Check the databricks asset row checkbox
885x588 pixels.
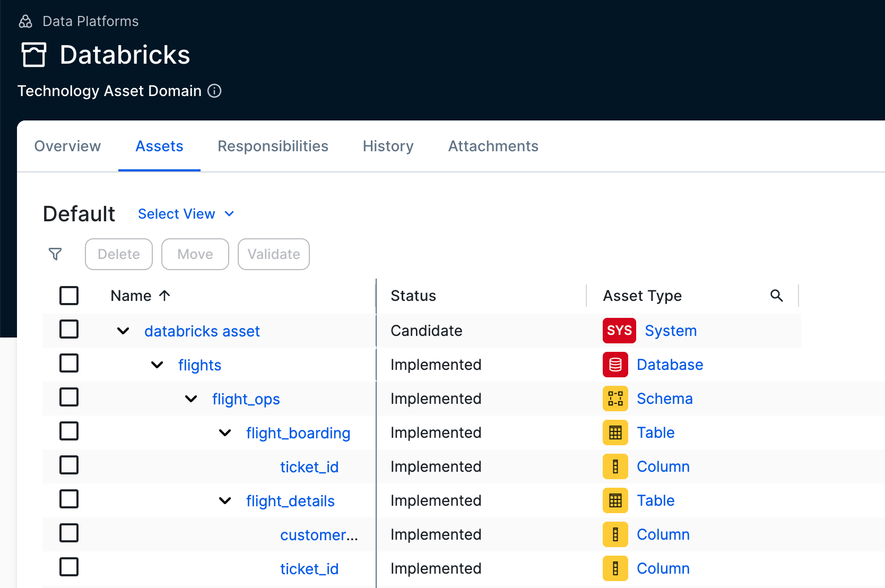pyautogui.click(x=69, y=330)
